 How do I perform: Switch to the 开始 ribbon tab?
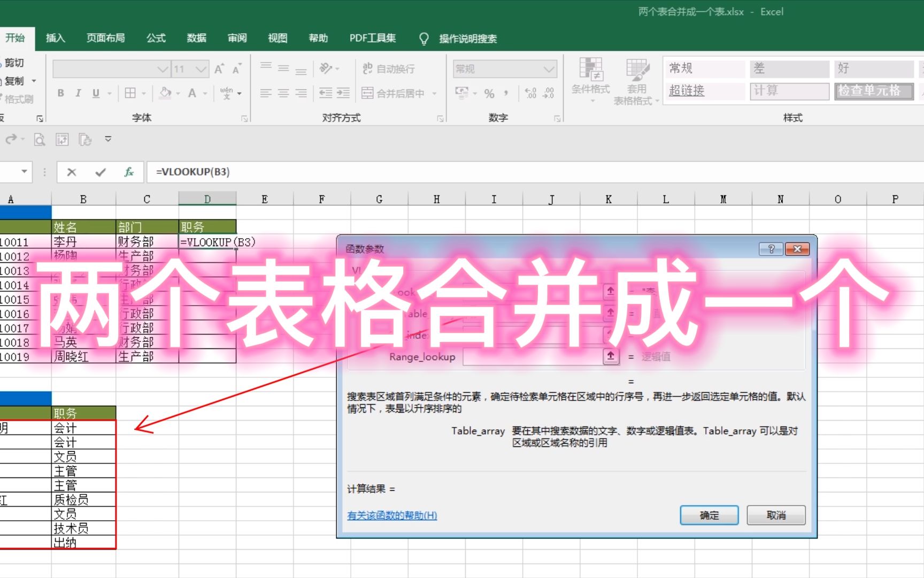[15, 38]
